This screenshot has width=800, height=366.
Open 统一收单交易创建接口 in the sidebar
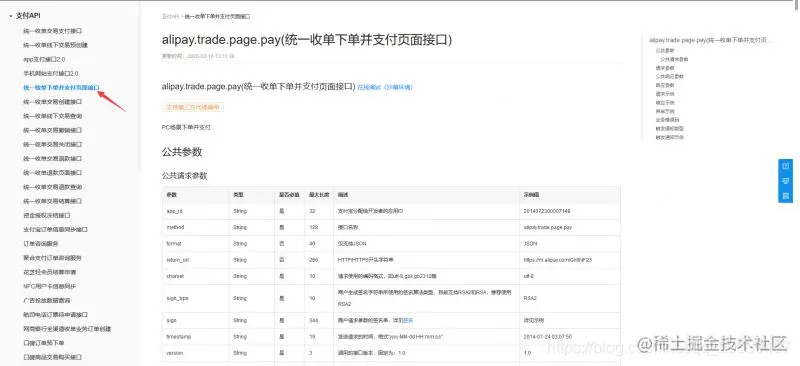click(53, 102)
